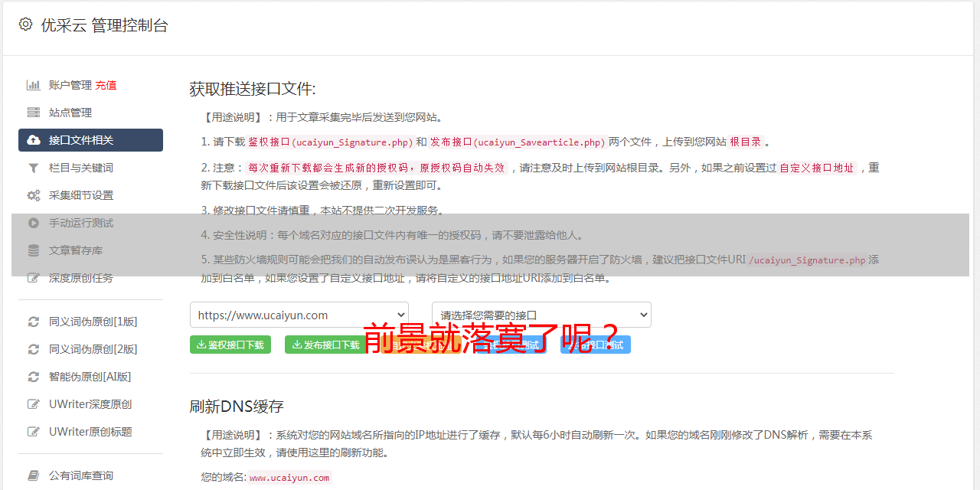The width and height of the screenshot is (980, 490).
Task: Click the green 鉴权接口下载 button
Action: point(230,345)
